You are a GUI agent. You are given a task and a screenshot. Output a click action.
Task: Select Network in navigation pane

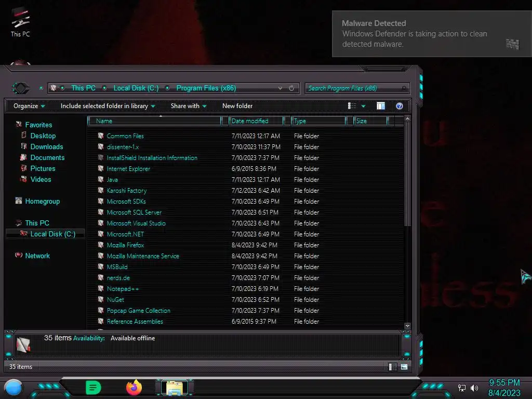(x=37, y=256)
